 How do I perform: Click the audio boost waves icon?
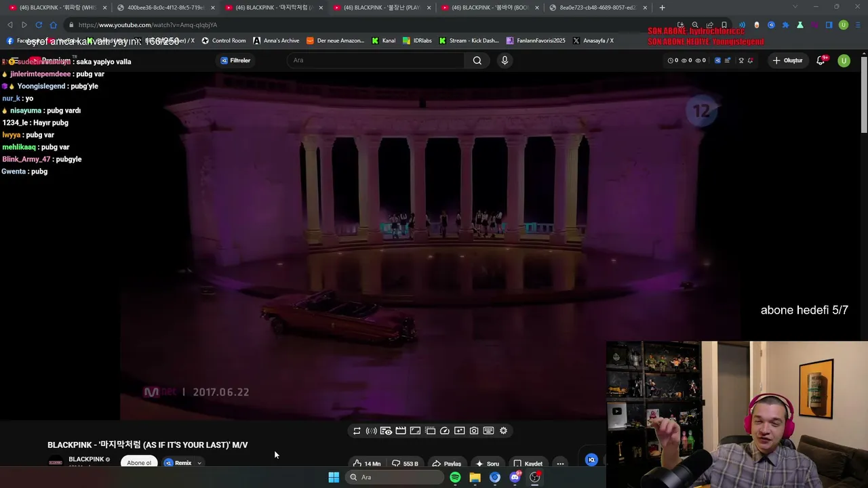pyautogui.click(x=372, y=431)
